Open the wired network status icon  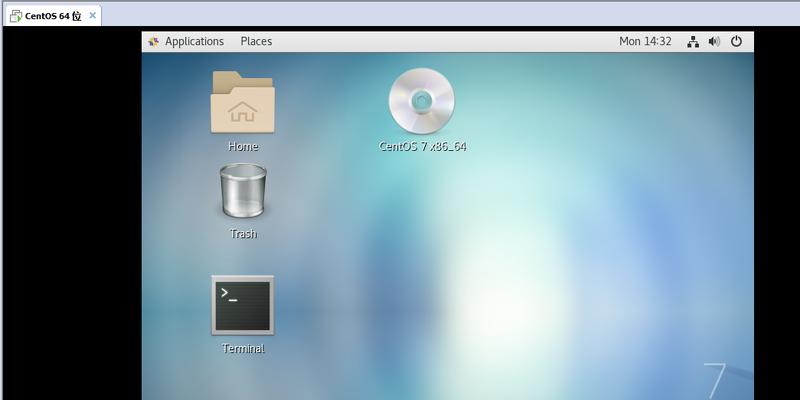pyautogui.click(x=693, y=42)
